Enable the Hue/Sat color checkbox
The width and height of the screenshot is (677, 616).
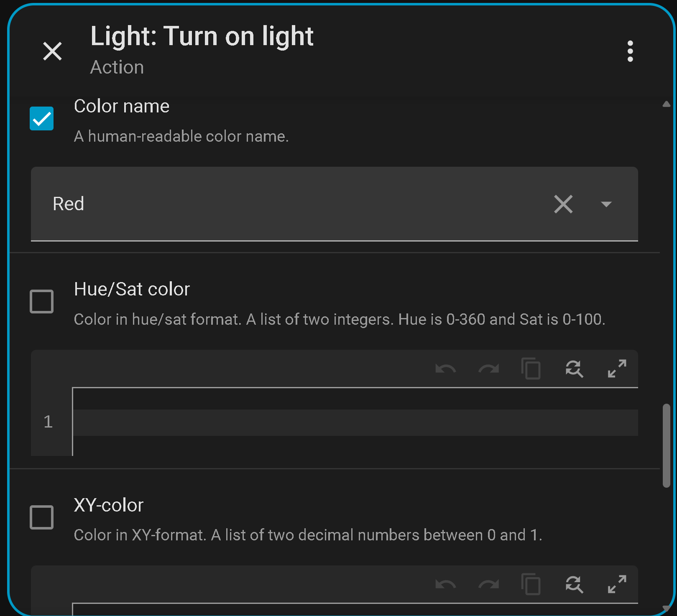42,301
